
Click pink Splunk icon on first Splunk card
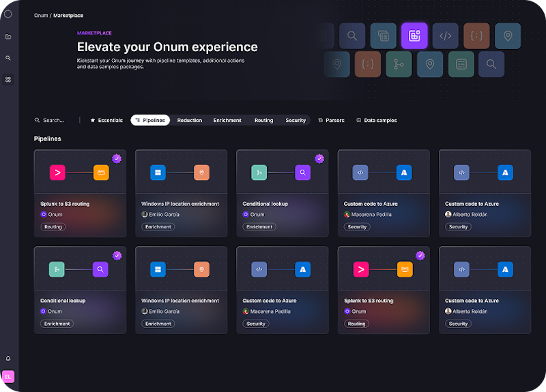coord(57,172)
